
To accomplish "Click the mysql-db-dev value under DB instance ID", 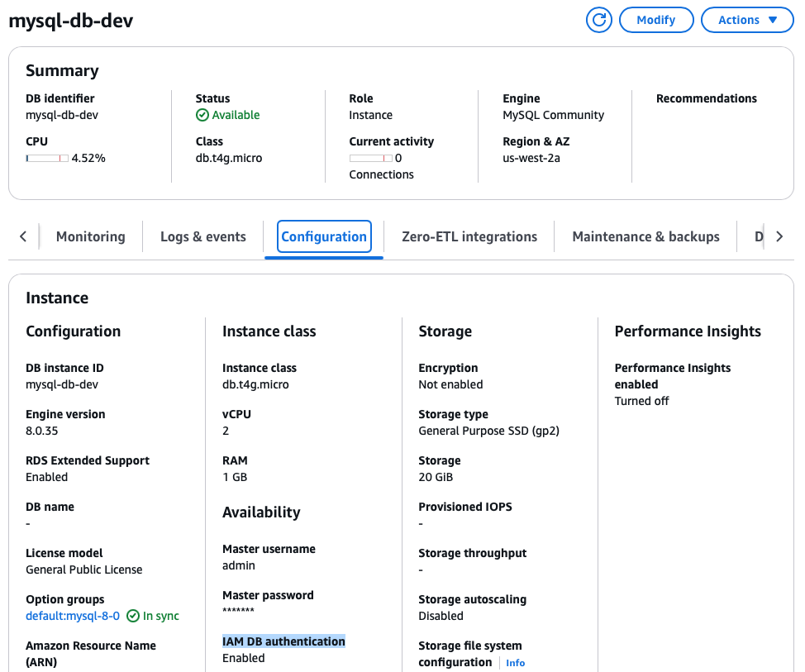I will 62,384.
